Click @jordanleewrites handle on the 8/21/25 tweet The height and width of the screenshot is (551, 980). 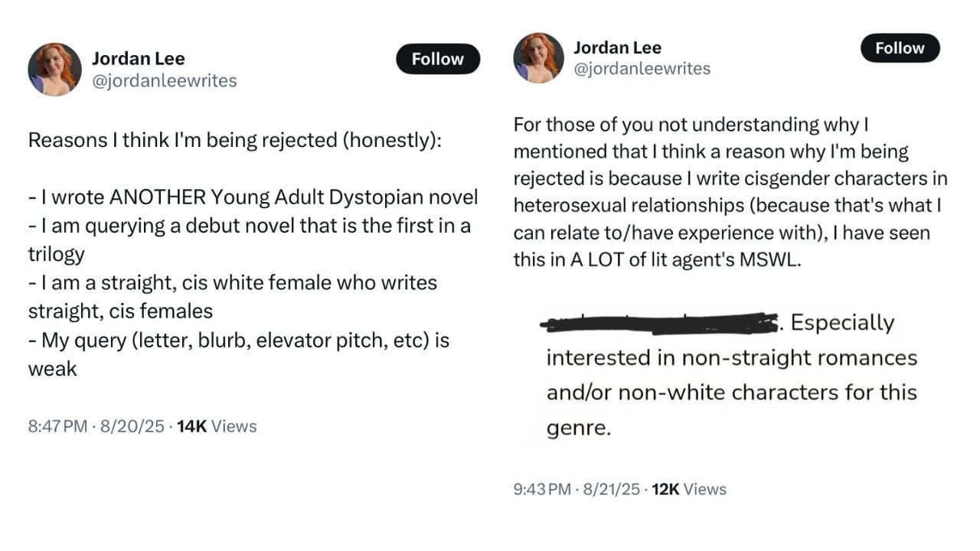[642, 68]
